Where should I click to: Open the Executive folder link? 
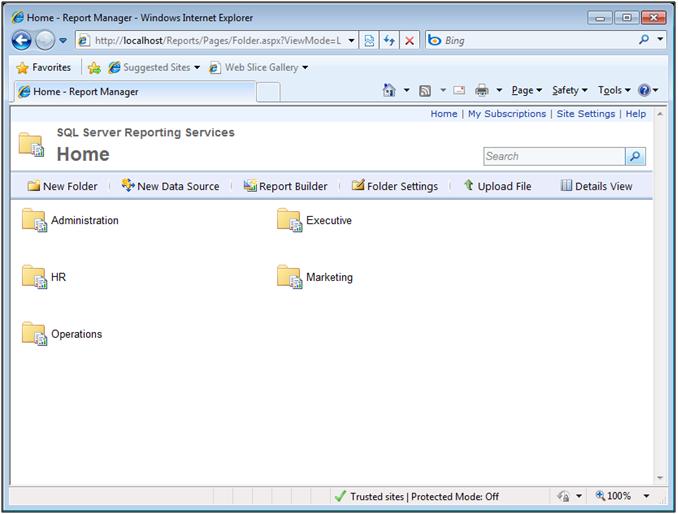point(329,220)
